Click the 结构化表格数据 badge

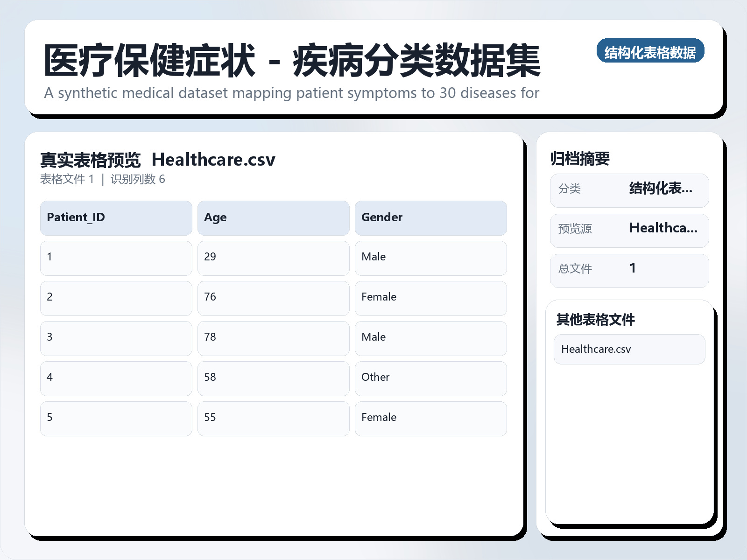pyautogui.click(x=651, y=52)
